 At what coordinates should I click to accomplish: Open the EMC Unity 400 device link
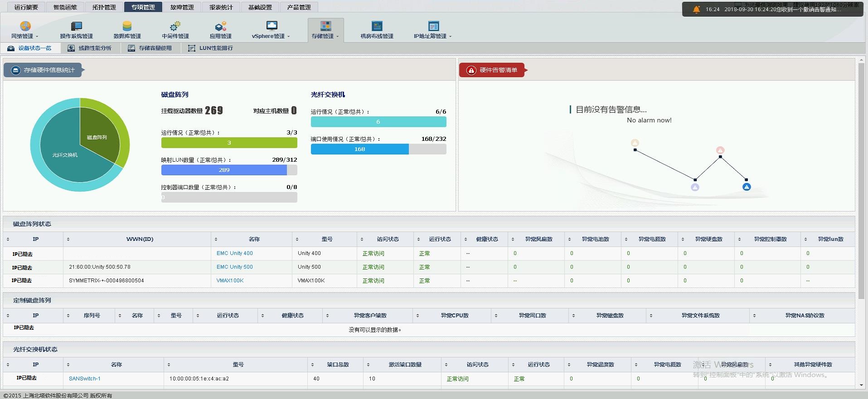click(x=234, y=253)
